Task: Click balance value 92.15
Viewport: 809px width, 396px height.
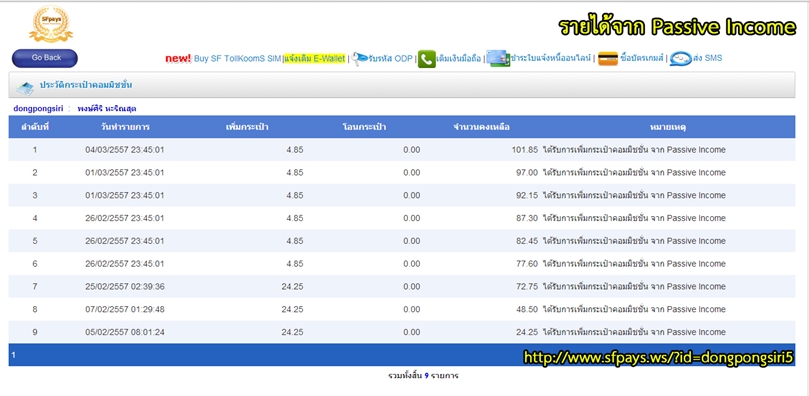Action: (527, 195)
